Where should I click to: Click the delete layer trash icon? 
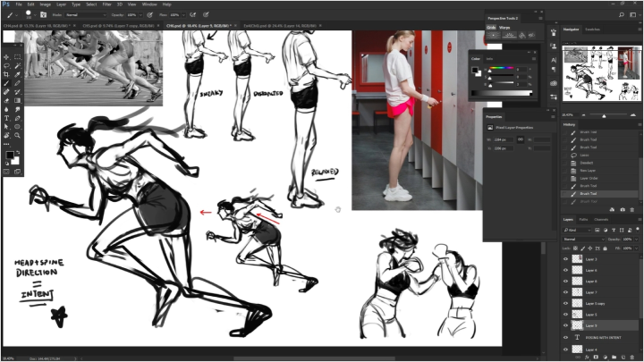(x=632, y=357)
